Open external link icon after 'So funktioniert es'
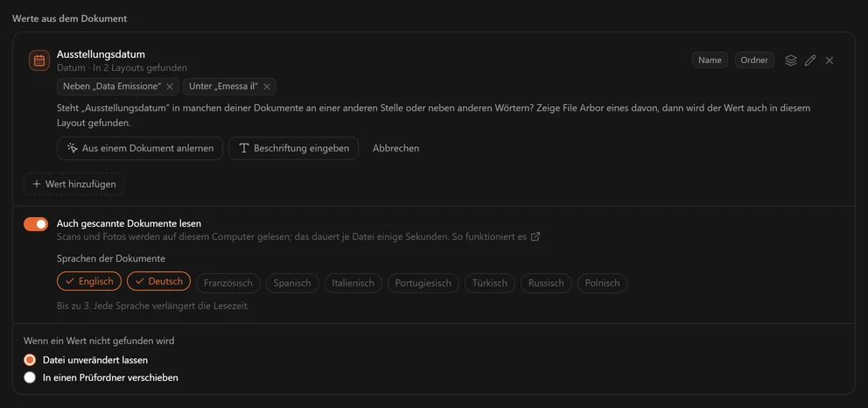 535,236
